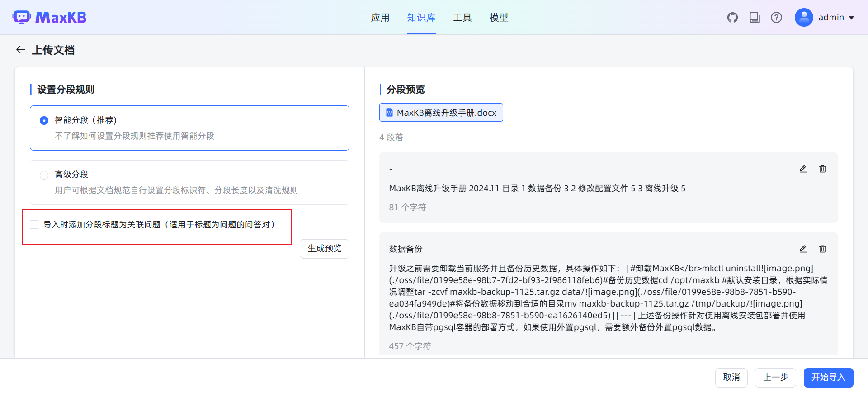
Task: Enable 导入时添加分段标题为关联问题 checkbox
Action: pos(34,225)
